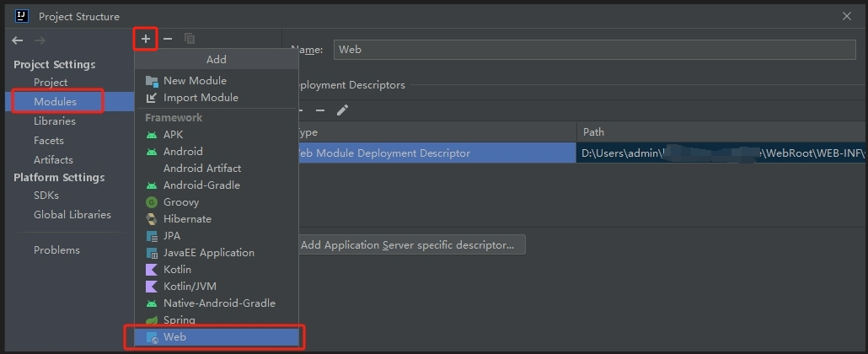Go to SDKs under Platform Settings

click(x=46, y=196)
